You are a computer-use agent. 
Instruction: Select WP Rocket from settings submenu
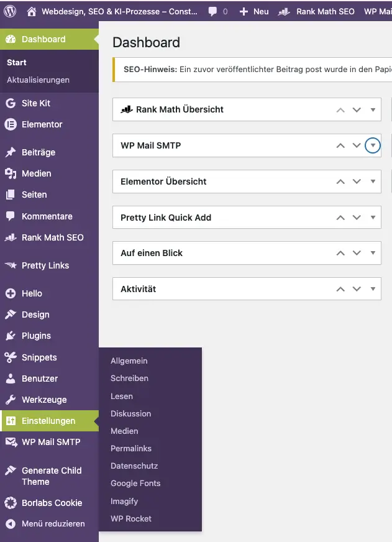click(x=131, y=518)
